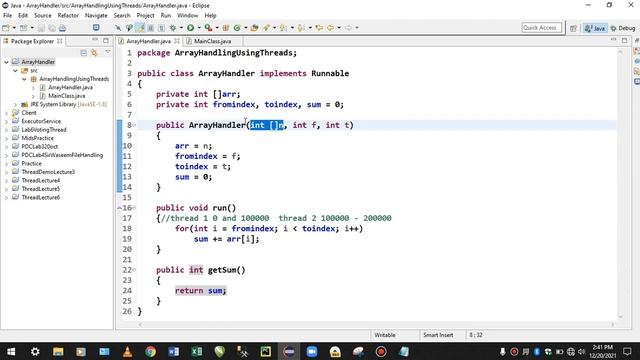This screenshot has height=360, width=640.
Task: Toggle Mark Occurrences toolbar button
Action: (x=140, y=28)
